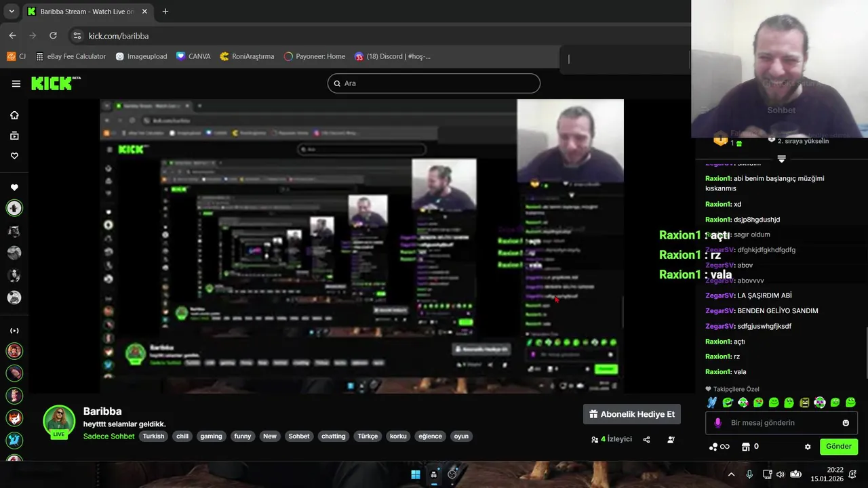The height and width of the screenshot is (488, 868).
Task: Click the gaming tag
Action: [211, 436]
